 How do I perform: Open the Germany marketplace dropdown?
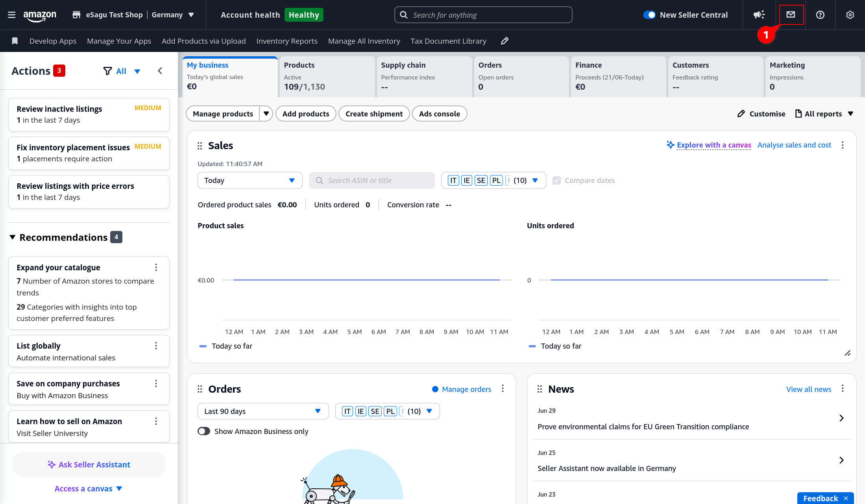173,15
